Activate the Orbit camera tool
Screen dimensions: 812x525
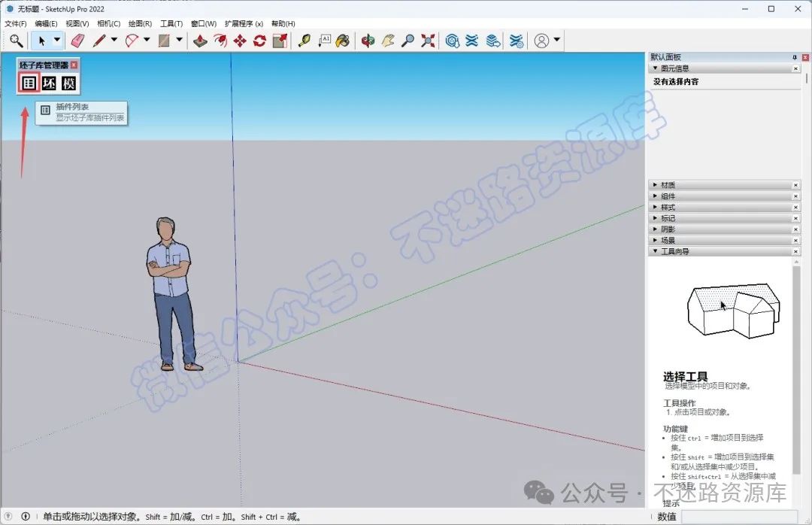(368, 41)
